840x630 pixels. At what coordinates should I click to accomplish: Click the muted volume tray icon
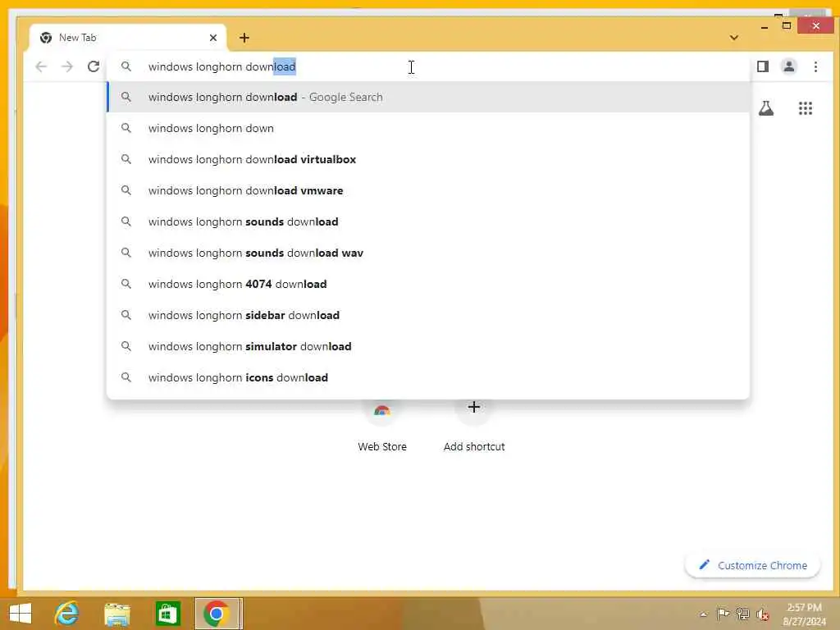pos(762,614)
